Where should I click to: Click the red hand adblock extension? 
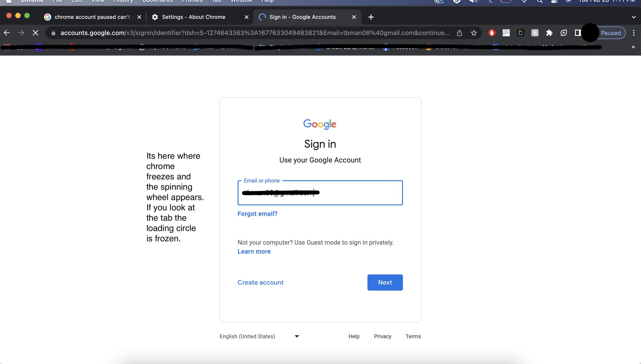click(x=492, y=33)
